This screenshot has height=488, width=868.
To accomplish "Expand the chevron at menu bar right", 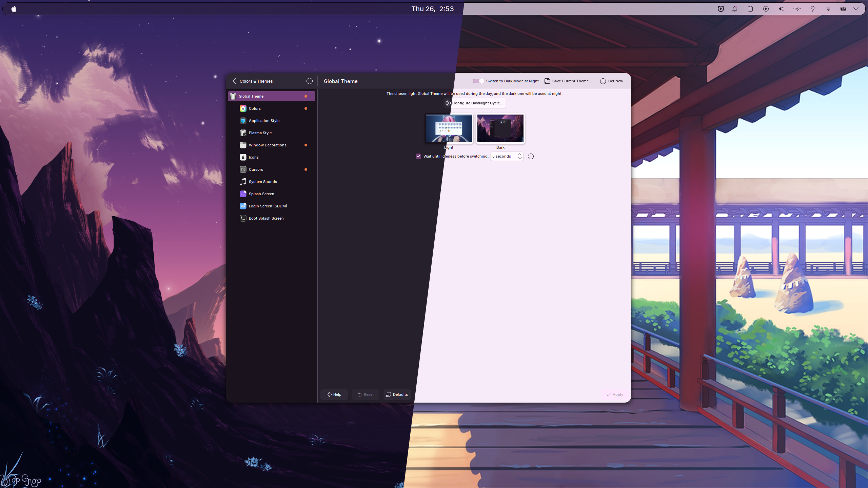I will [857, 9].
